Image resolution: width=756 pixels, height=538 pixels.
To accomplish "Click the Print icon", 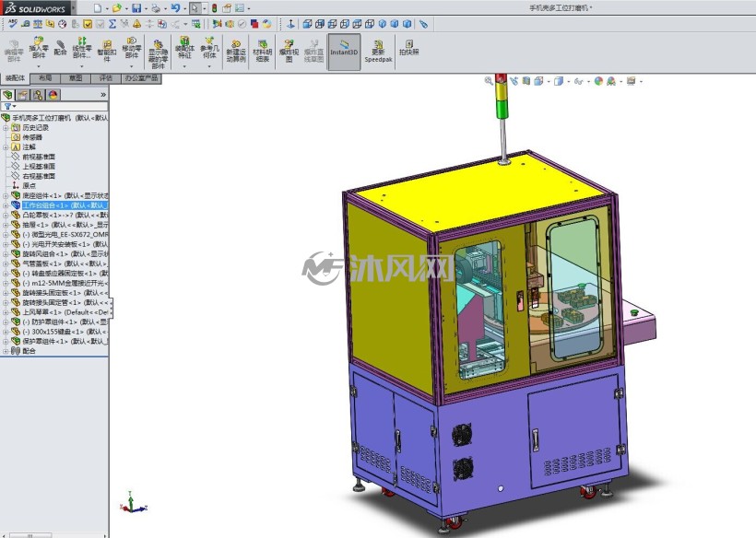I will (x=156, y=8).
